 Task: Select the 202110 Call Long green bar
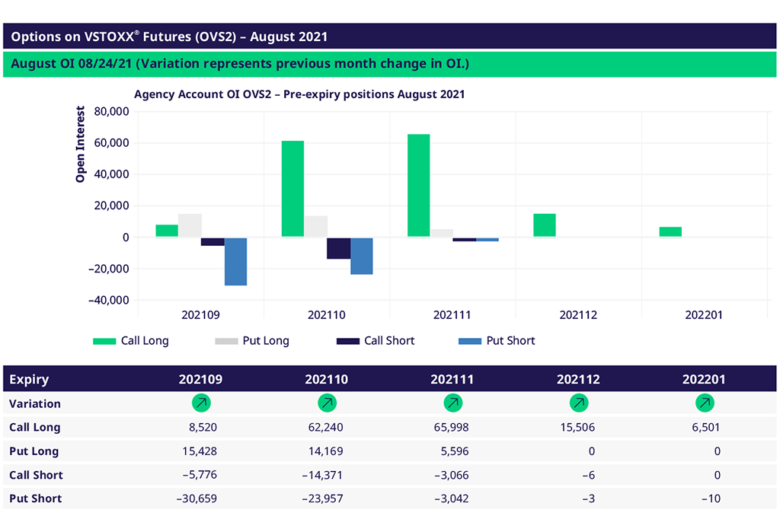click(292, 189)
